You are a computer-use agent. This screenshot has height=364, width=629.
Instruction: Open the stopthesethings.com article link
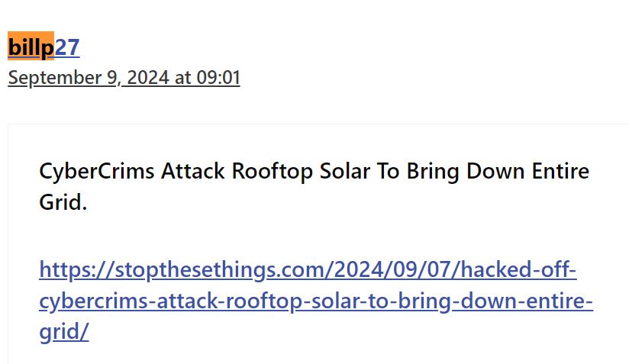[316, 301]
